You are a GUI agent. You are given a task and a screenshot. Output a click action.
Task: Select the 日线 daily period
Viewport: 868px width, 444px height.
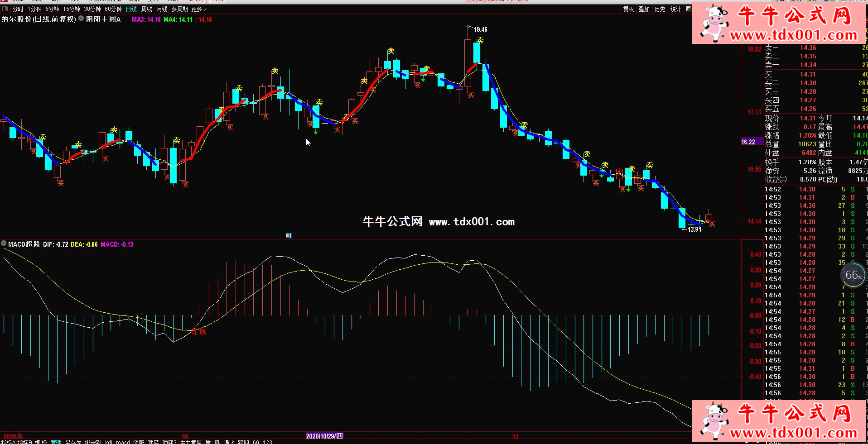point(131,9)
